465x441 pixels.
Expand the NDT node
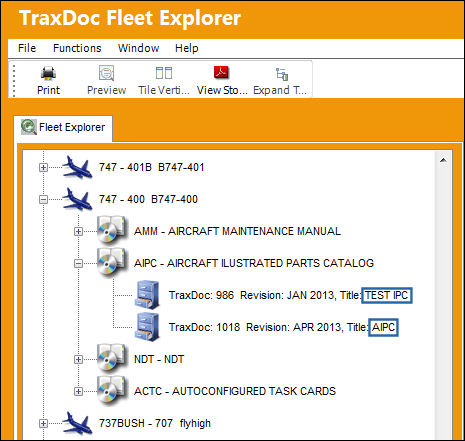[x=78, y=359]
